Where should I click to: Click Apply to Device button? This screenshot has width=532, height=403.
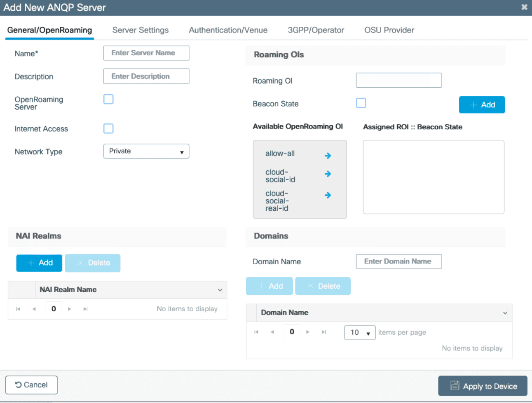click(483, 386)
